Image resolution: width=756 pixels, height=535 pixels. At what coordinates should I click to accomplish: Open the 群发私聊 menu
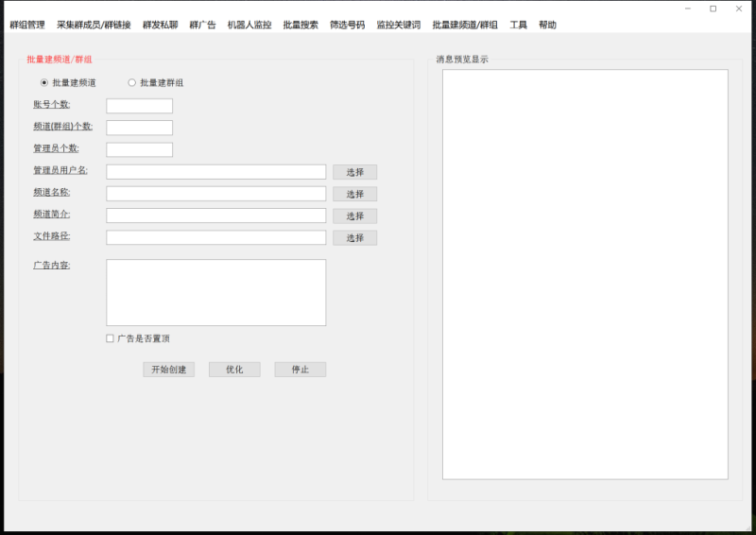[x=161, y=26]
